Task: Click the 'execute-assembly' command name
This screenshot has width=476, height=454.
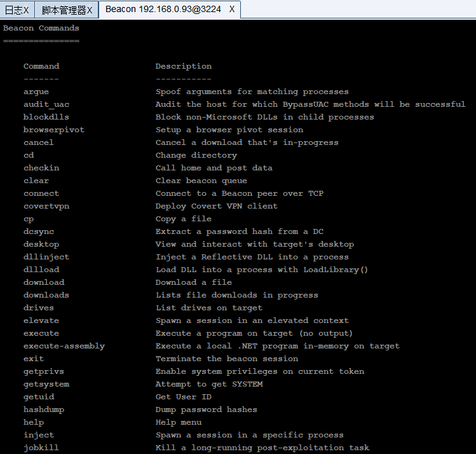Action: pos(64,346)
